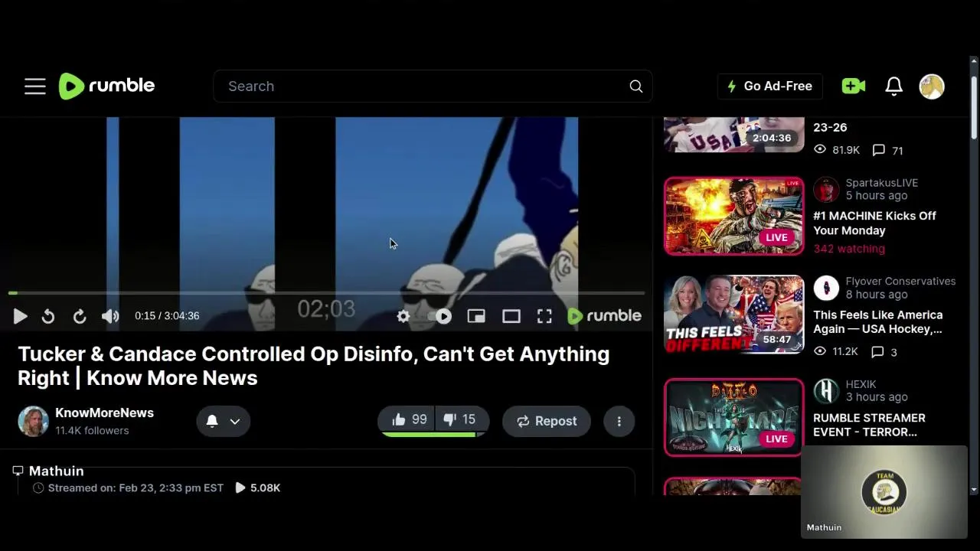Enter fullscreen mode
The image size is (980, 551).
click(544, 316)
